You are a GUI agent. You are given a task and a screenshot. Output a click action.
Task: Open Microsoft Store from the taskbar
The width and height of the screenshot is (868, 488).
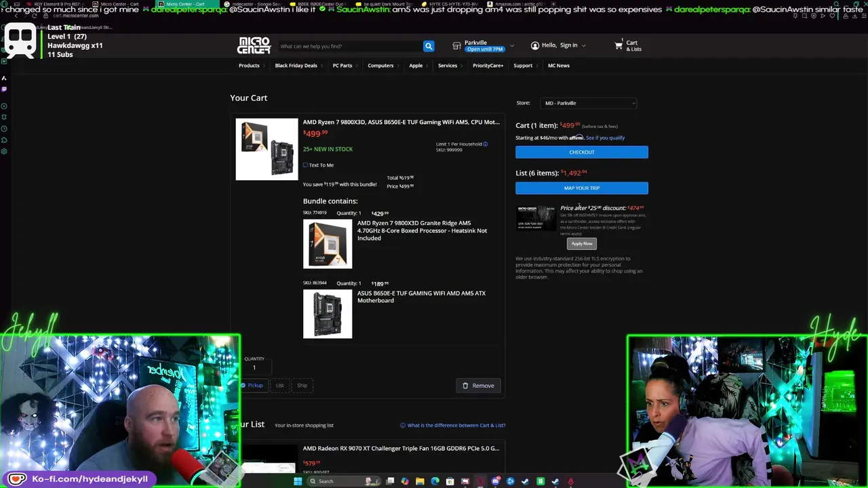450,481
